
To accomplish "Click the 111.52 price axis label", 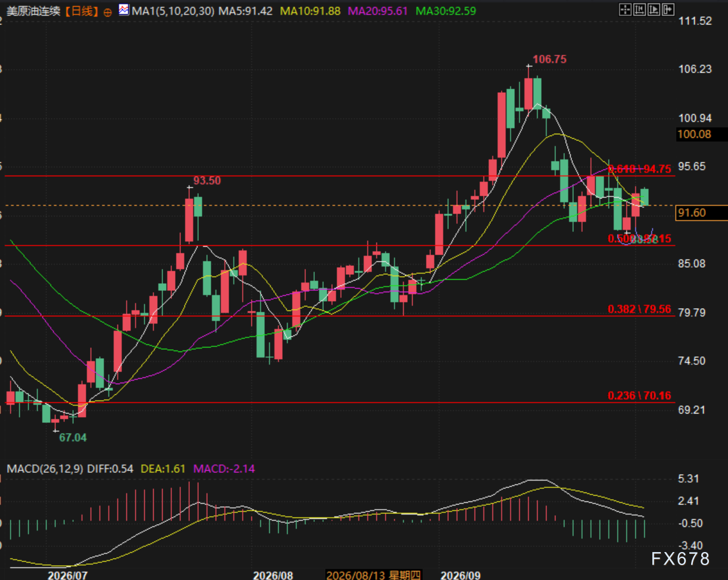I will pyautogui.click(x=695, y=21).
